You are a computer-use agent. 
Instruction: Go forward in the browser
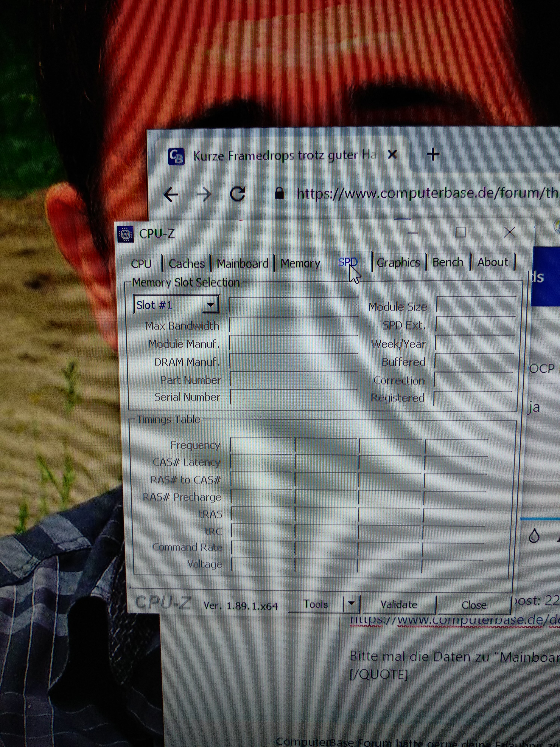[204, 195]
